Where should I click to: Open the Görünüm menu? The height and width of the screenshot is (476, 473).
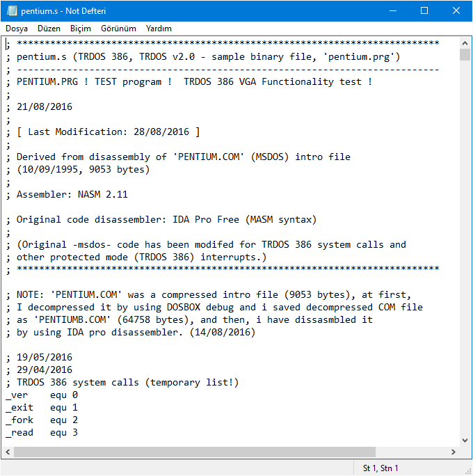coord(118,29)
